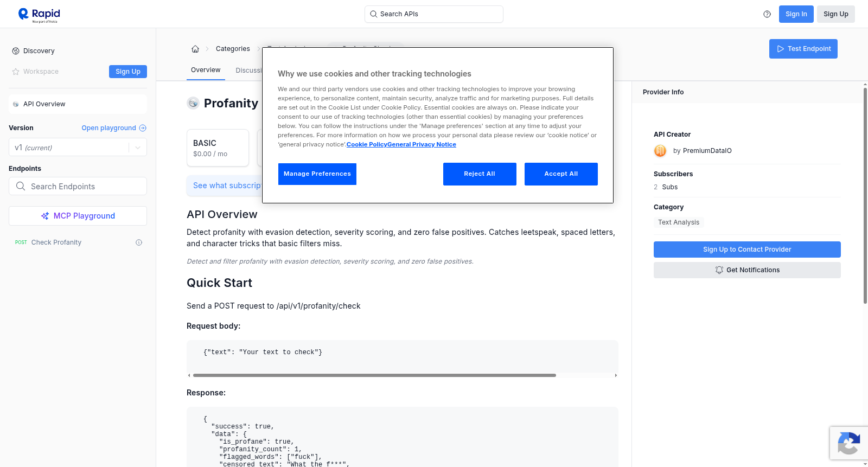Screen dimensions: 868x467
Task: Click the Discovery compass icon
Action: (16, 51)
